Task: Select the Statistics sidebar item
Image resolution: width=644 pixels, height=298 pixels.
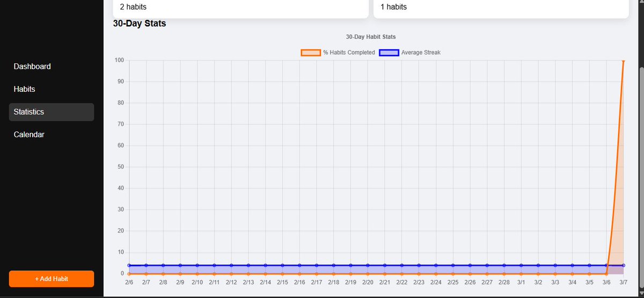Action: point(52,112)
